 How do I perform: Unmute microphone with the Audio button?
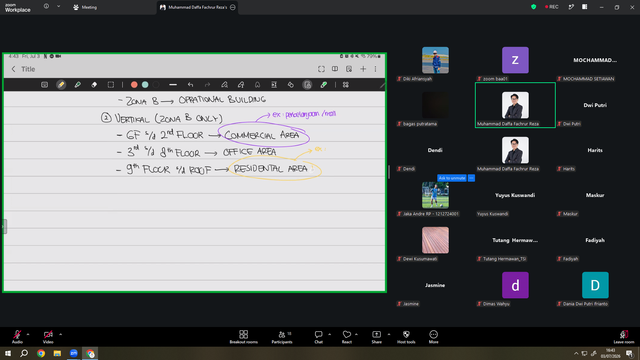click(17, 337)
